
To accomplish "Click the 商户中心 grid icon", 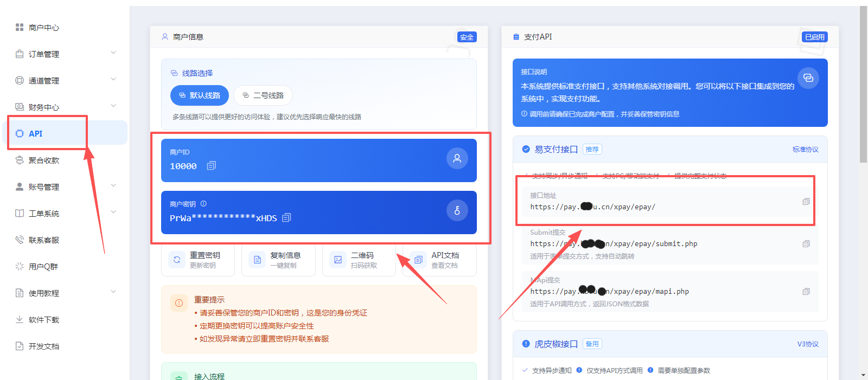I will click(x=20, y=27).
